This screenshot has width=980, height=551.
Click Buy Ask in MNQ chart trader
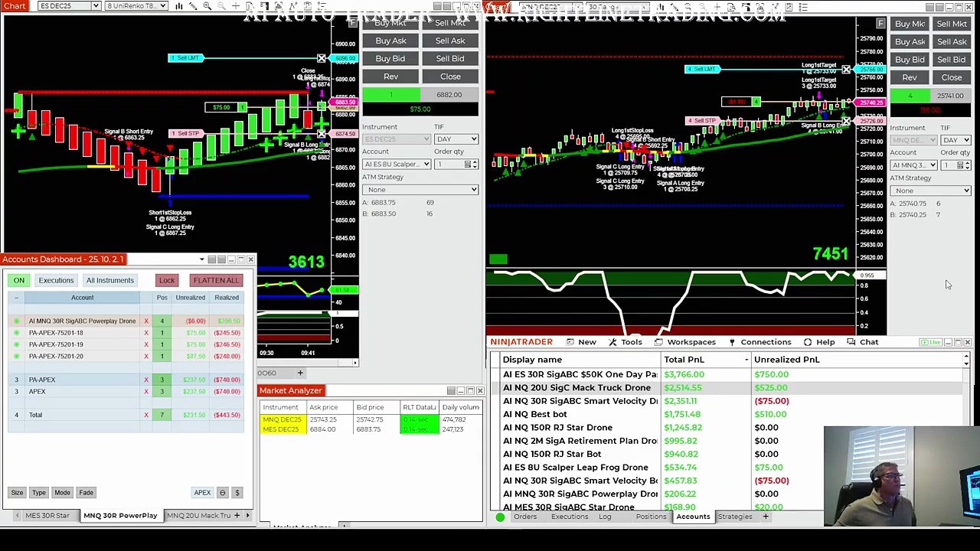point(910,42)
